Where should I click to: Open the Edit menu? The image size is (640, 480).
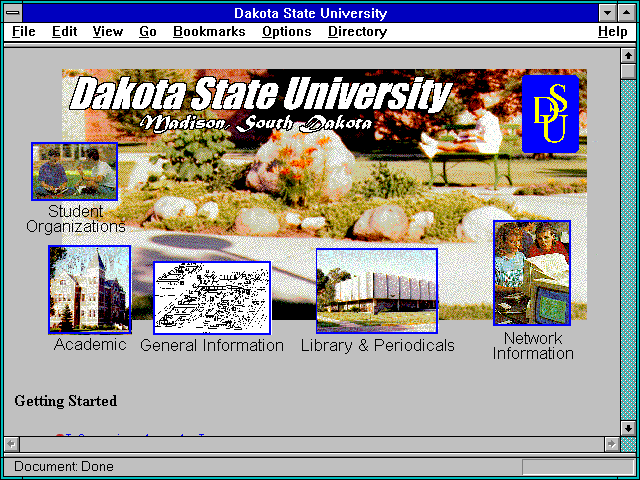[64, 31]
